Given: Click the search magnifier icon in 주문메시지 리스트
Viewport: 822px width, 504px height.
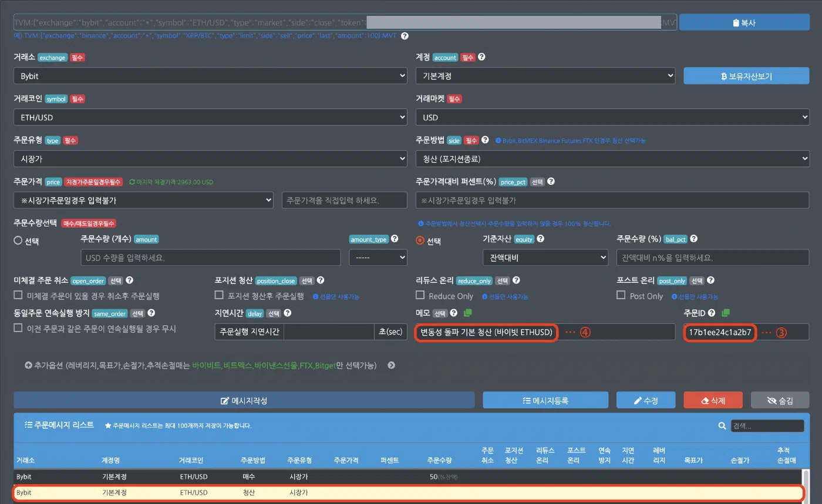Looking at the screenshot, I should 723,426.
